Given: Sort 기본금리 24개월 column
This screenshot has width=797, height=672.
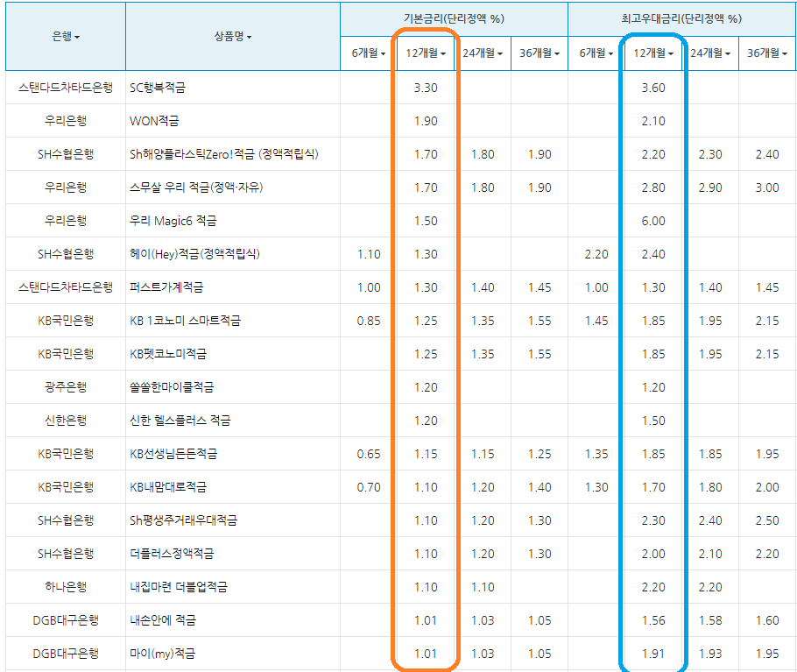Looking at the screenshot, I should [x=483, y=53].
